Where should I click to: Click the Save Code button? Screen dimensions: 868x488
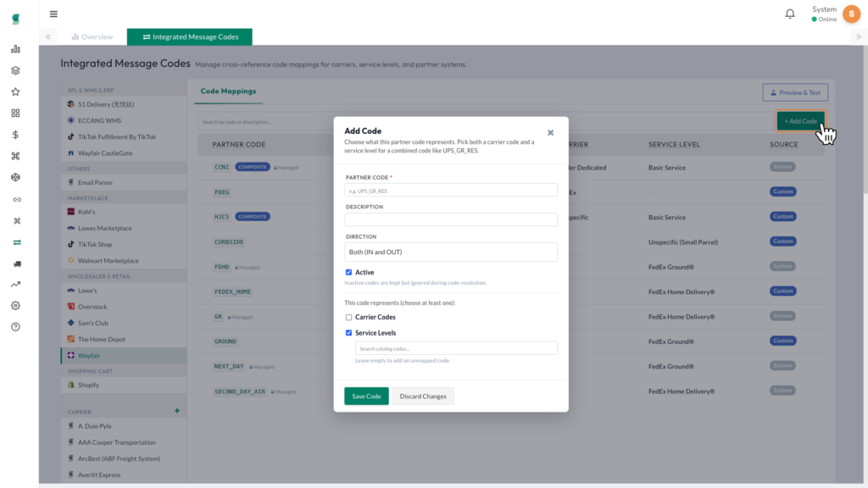point(366,396)
